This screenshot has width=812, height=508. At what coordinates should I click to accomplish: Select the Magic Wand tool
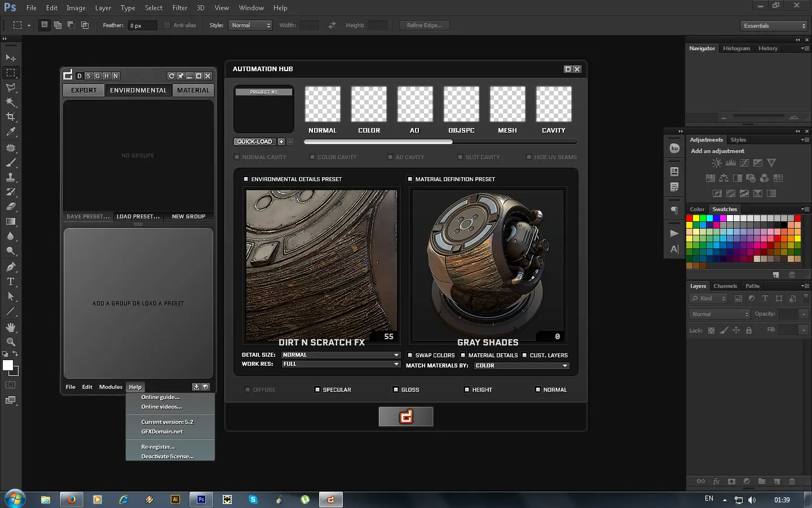click(11, 102)
